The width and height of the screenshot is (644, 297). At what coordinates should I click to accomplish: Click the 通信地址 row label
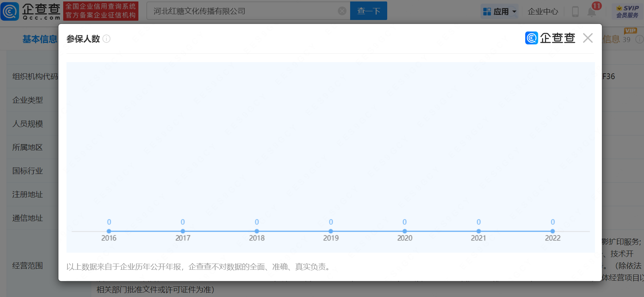[x=28, y=218]
